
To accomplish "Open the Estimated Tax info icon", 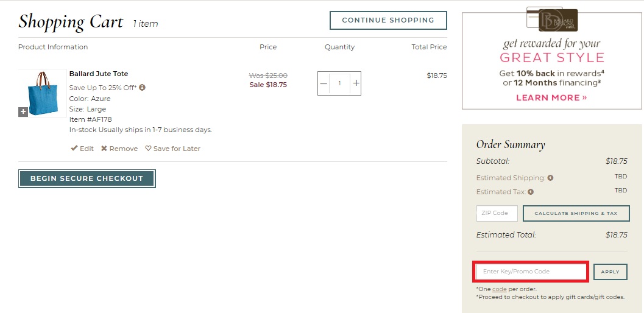I will coord(531,192).
